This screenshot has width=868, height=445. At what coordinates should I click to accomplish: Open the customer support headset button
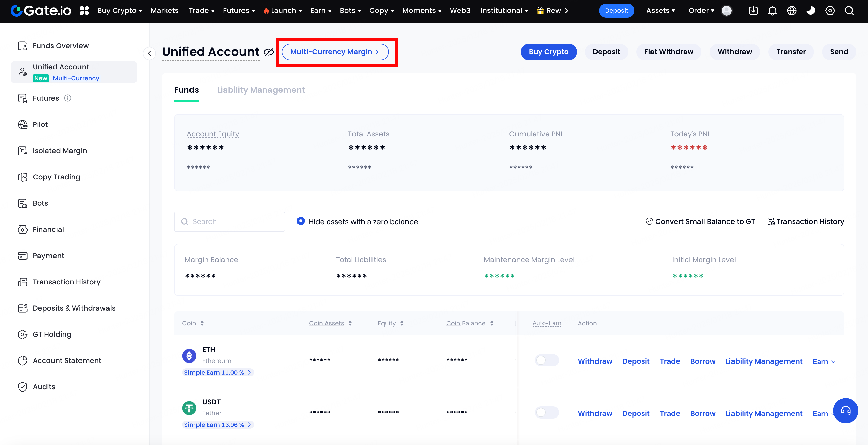click(x=846, y=410)
